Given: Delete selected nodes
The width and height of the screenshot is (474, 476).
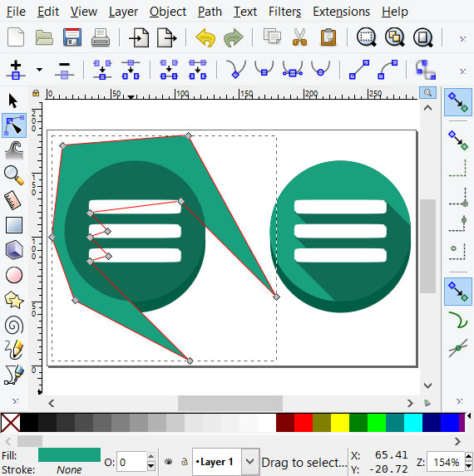Looking at the screenshot, I should pos(64,71).
